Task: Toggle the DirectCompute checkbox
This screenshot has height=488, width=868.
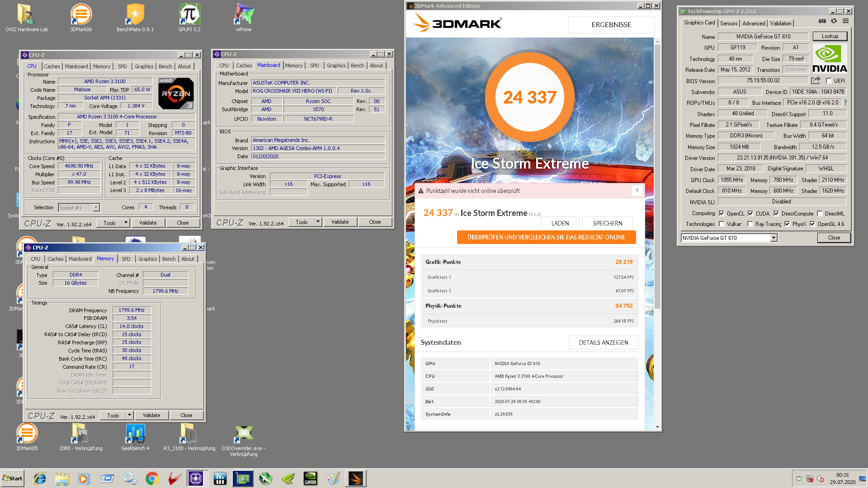Action: click(776, 213)
